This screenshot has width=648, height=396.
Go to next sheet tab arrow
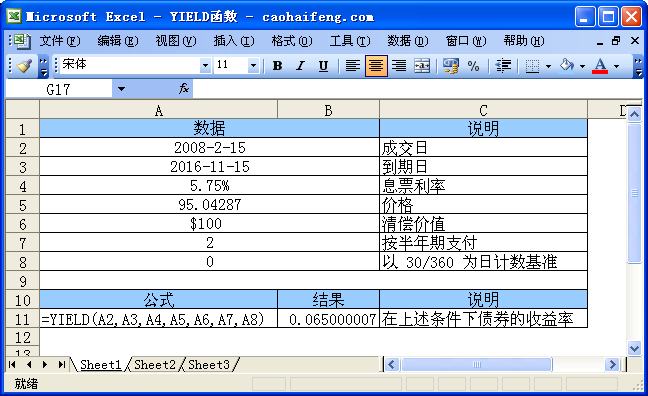[x=45, y=364]
